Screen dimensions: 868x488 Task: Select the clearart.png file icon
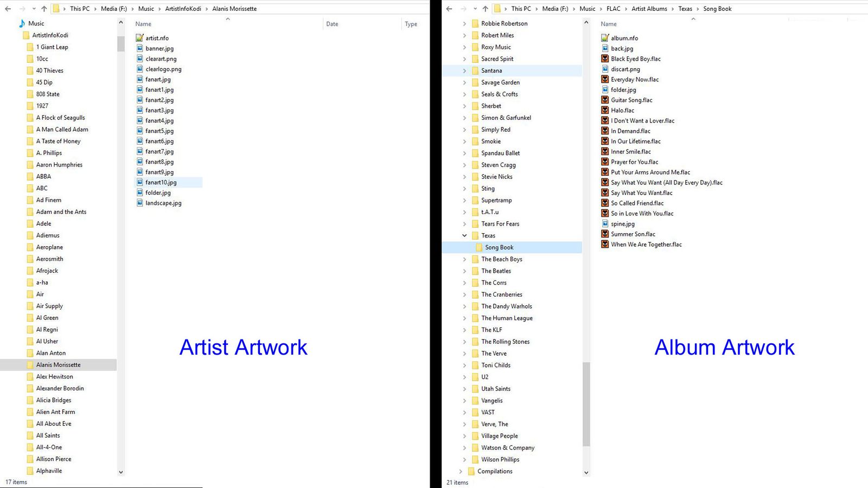click(139, 59)
